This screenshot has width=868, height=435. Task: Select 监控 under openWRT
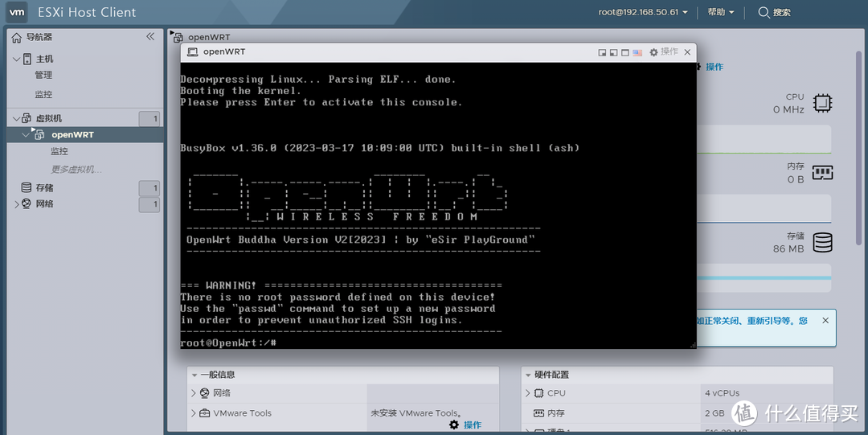tap(59, 151)
